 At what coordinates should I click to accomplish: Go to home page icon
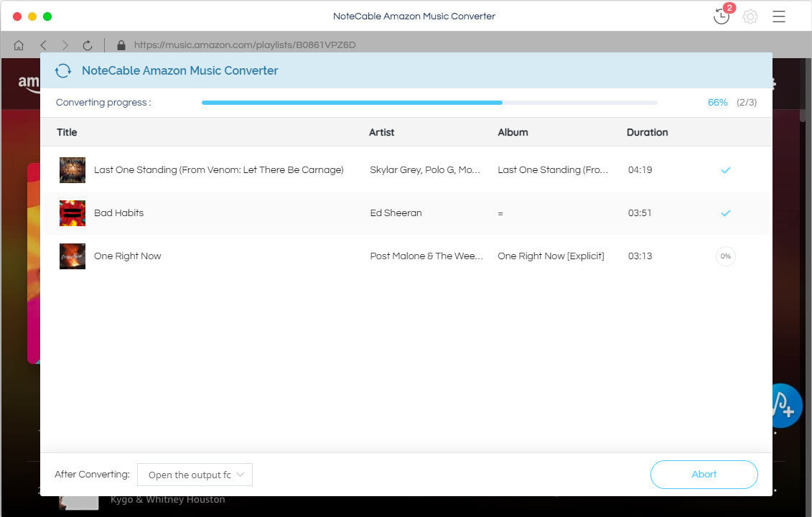(19, 45)
